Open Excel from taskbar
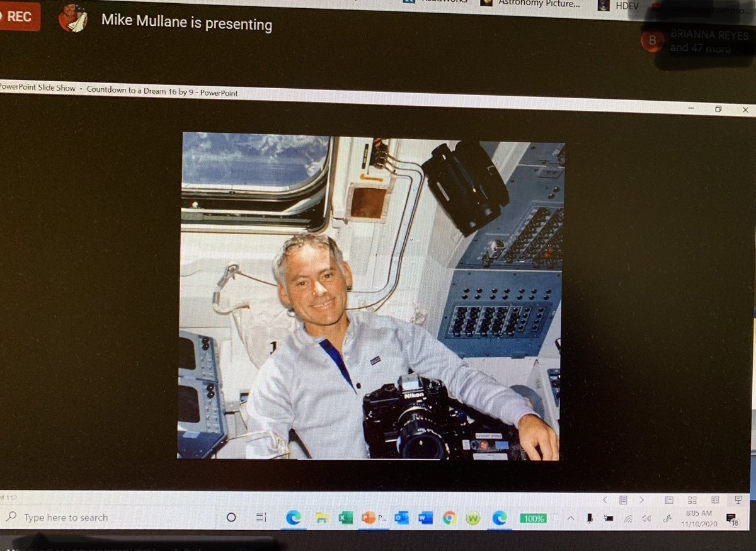The width and height of the screenshot is (756, 551). coord(345,518)
